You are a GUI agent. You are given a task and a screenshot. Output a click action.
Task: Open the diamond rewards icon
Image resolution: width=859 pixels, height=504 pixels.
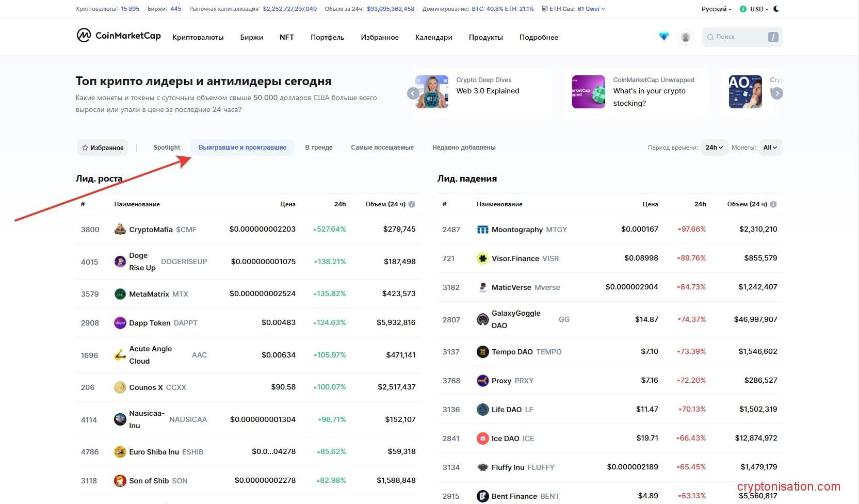(663, 37)
